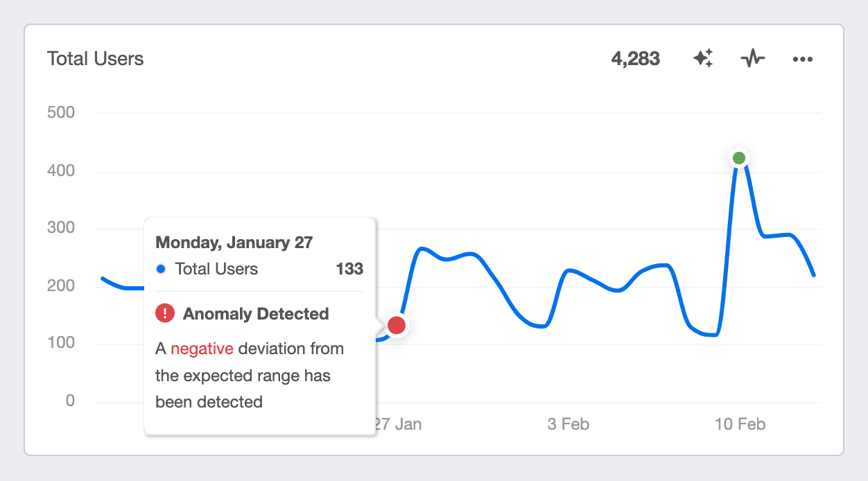Select the 4,283 total value
Screen dimensions: 868x481
[x=636, y=59]
